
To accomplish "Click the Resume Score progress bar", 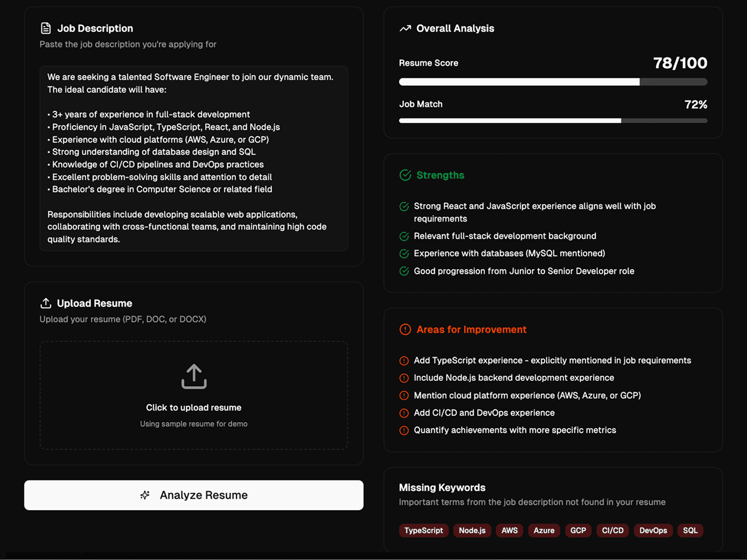I will coord(553,82).
